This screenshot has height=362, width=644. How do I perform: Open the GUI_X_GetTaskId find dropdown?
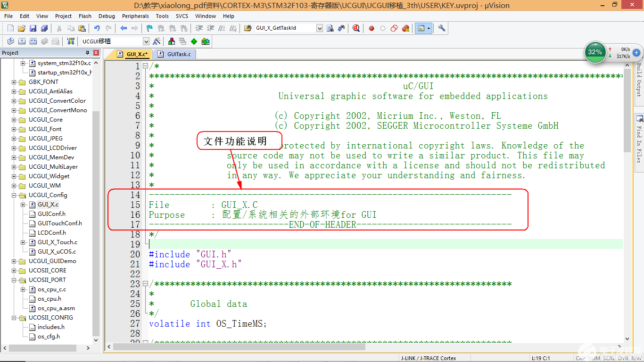[x=320, y=28]
